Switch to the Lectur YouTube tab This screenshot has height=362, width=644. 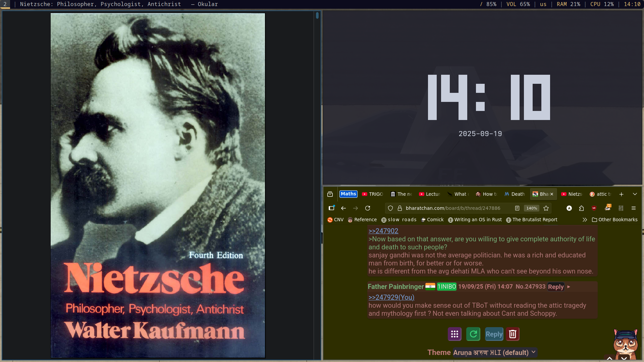(430, 194)
